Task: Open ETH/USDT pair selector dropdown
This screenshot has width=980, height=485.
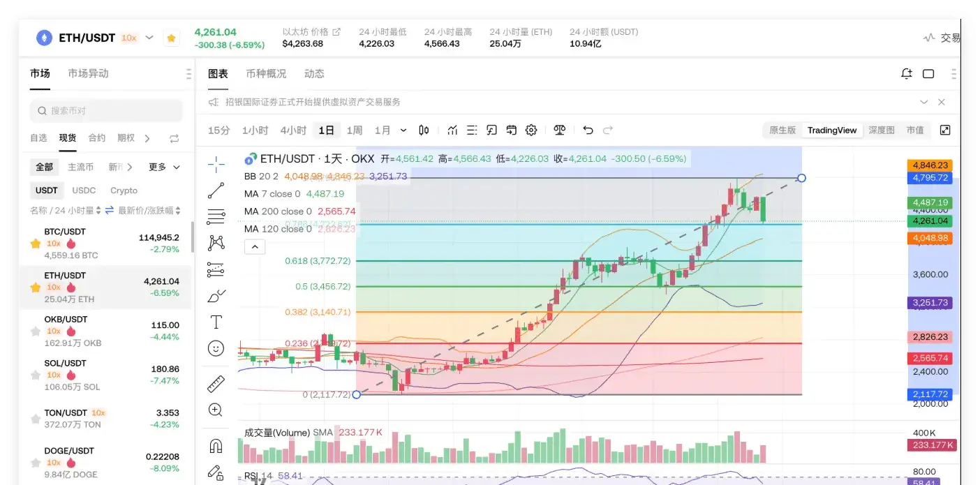Action: (x=149, y=38)
